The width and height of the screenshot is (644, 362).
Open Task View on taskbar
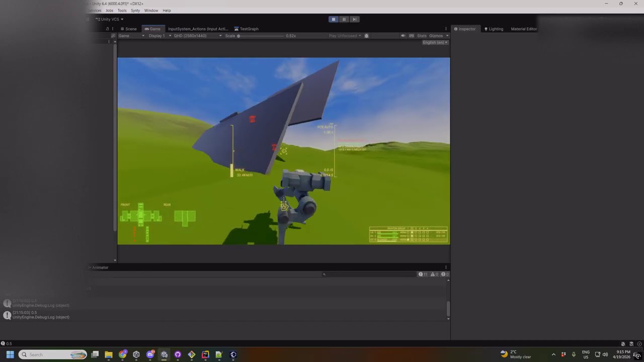[x=95, y=354]
